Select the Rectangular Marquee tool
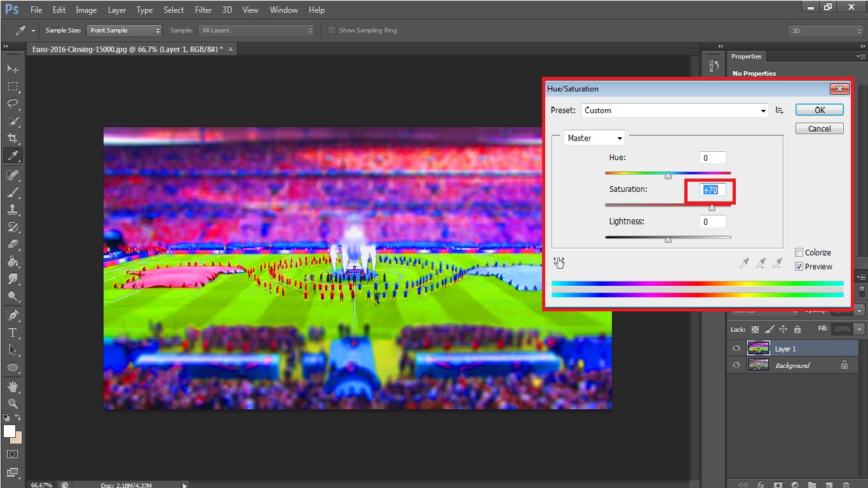868x488 pixels. tap(12, 86)
